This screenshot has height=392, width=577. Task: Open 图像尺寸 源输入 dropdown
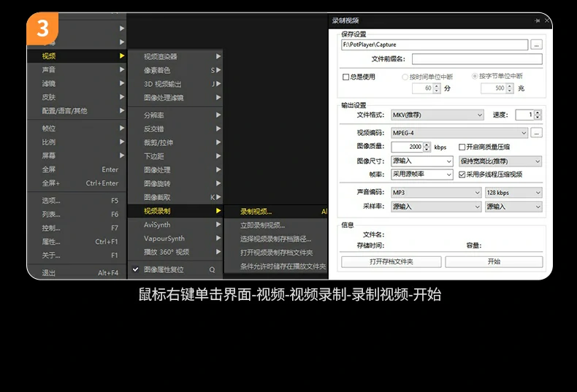click(x=422, y=161)
